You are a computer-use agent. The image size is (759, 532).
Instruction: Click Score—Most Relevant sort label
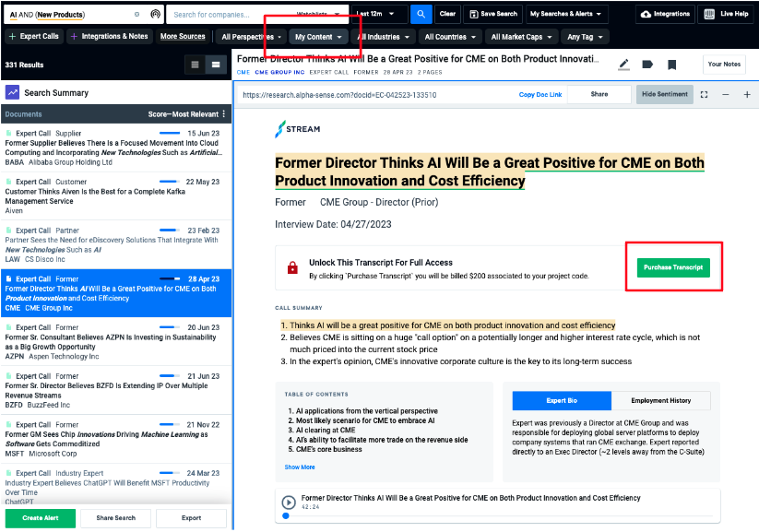(x=183, y=114)
